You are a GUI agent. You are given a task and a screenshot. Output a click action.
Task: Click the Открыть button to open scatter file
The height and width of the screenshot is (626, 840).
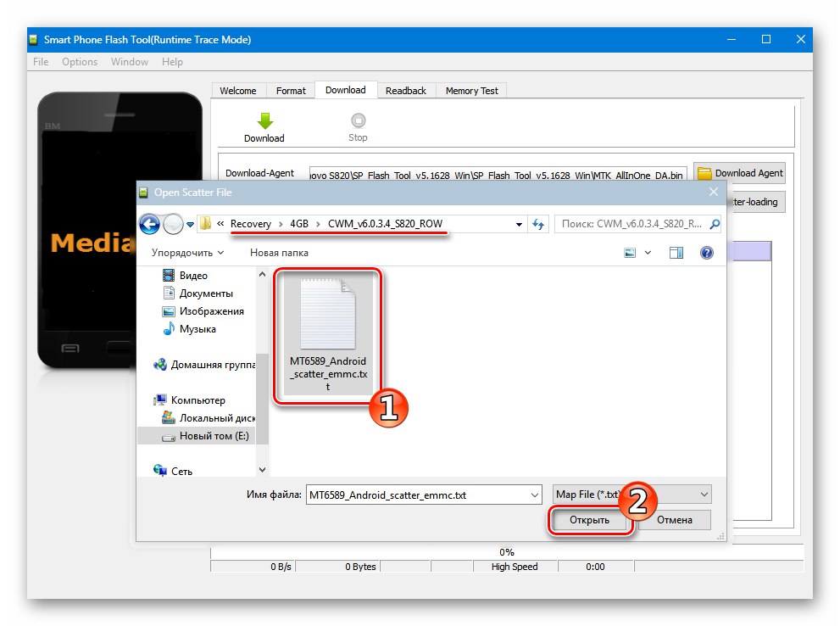tap(588, 520)
